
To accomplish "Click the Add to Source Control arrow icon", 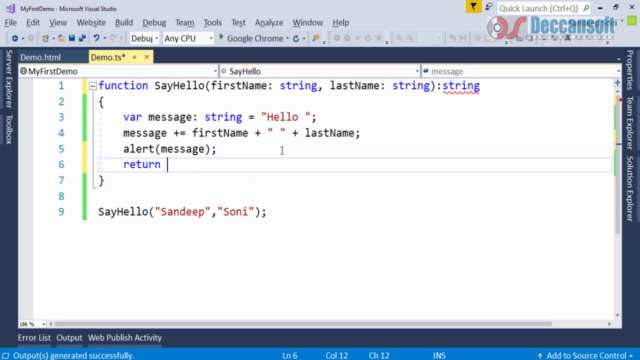I will (540, 356).
